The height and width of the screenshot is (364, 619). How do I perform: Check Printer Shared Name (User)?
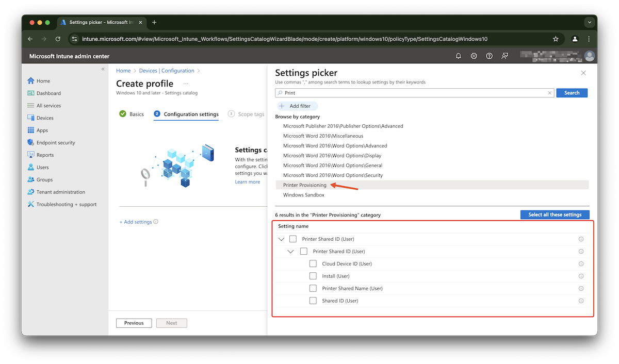313,288
